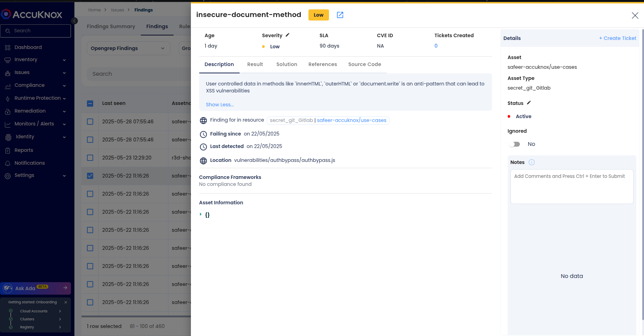644x336 pixels.
Task: Close the Getting started onboarding box
Action: 66,302
